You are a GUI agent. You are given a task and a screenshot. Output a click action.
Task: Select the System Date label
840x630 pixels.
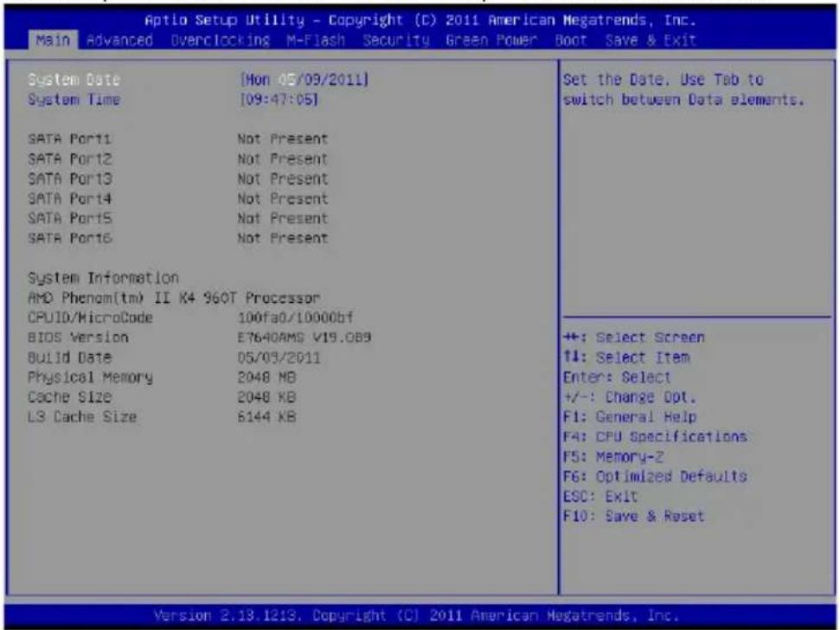(74, 80)
